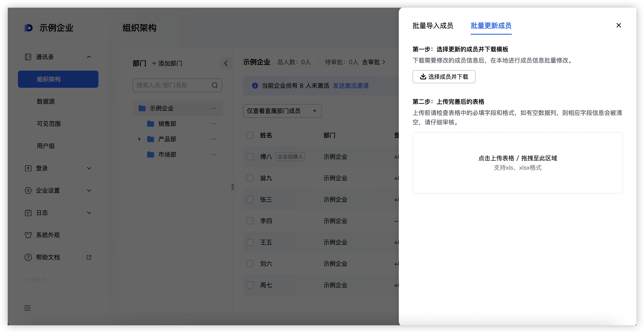The width and height of the screenshot is (644, 333).
Task: Open more options for 示例企业 root folder
Action: 213,108
